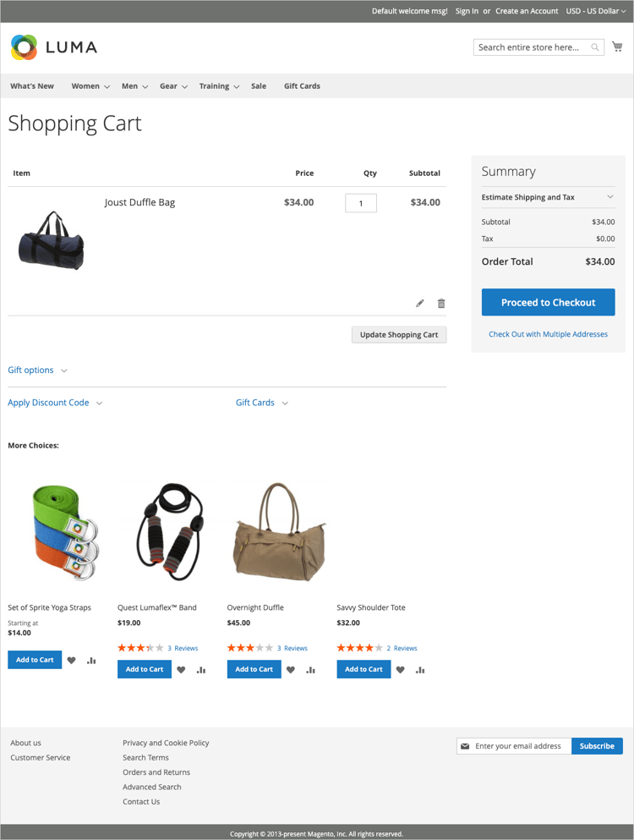Click the mini cart icon in header
Image resolution: width=634 pixels, height=840 pixels.
pos(617,47)
